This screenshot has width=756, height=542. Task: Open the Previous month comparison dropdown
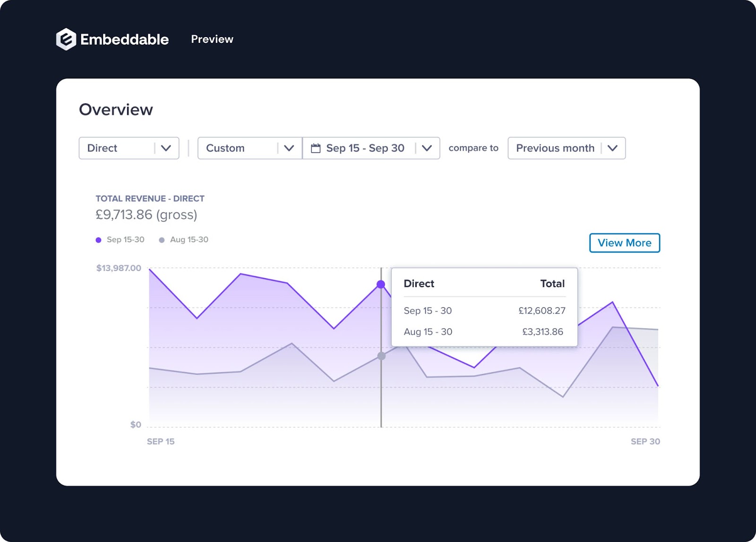567,148
